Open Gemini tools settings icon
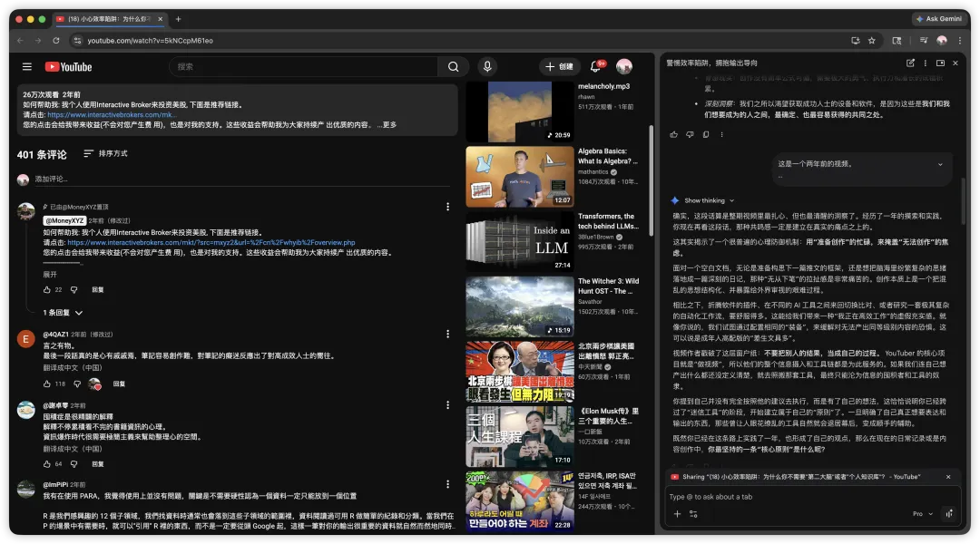The image size is (980, 544). (x=693, y=514)
